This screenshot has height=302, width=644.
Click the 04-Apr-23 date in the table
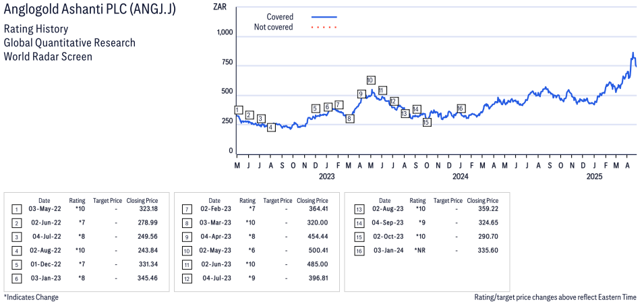(x=215, y=237)
